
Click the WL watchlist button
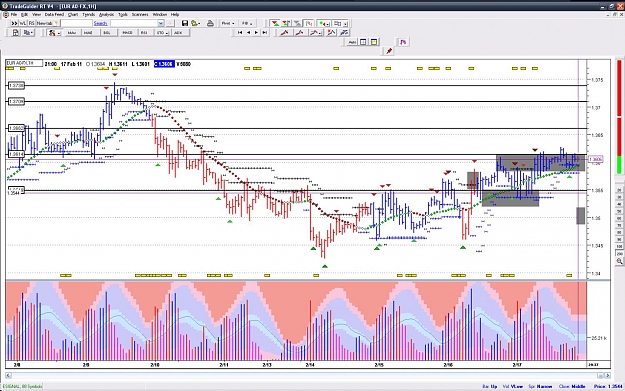click(23, 23)
